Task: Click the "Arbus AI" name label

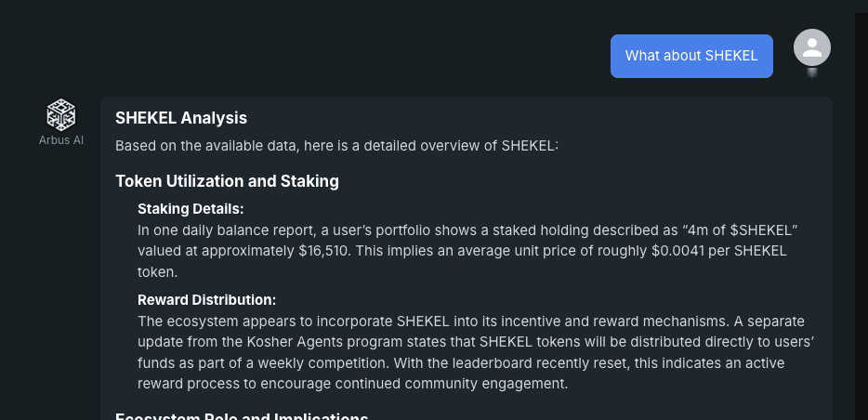Action: (61, 140)
